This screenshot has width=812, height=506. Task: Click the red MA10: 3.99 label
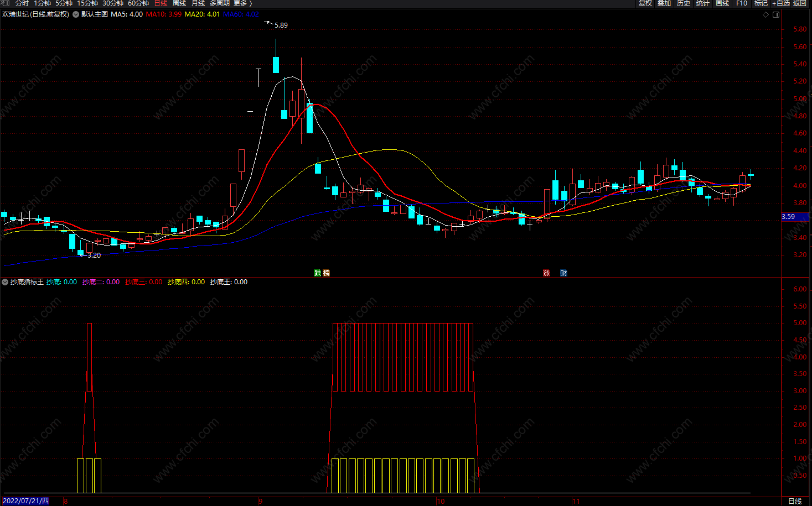point(163,14)
